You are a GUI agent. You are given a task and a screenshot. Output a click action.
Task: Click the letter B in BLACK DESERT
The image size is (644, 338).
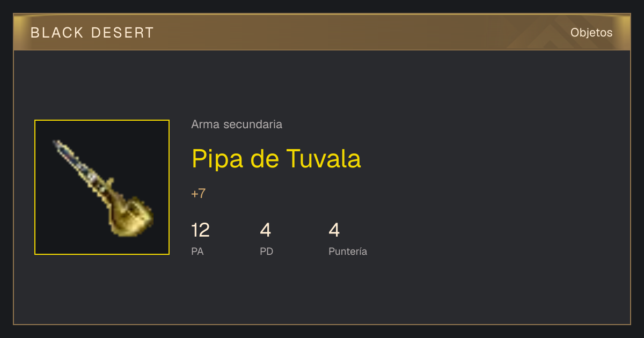35,33
